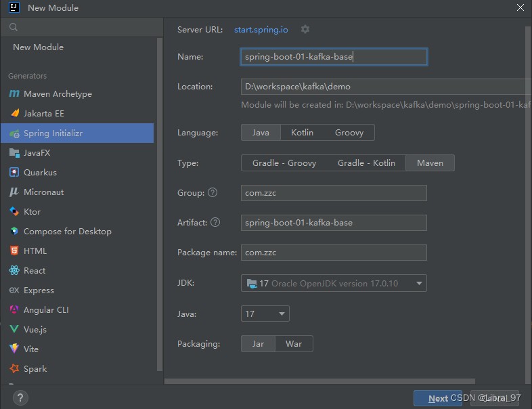Click the Angular CLI icon

click(x=14, y=309)
